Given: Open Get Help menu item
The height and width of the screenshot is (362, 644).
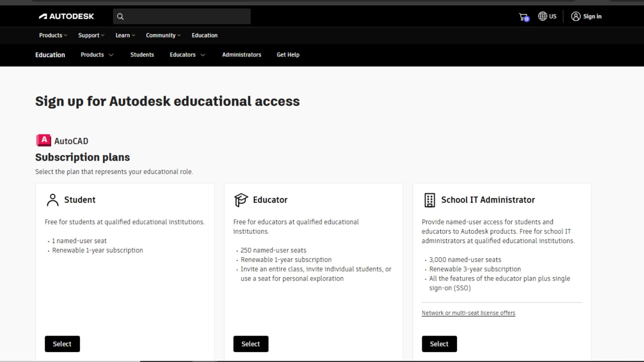Looking at the screenshot, I should [x=288, y=55].
